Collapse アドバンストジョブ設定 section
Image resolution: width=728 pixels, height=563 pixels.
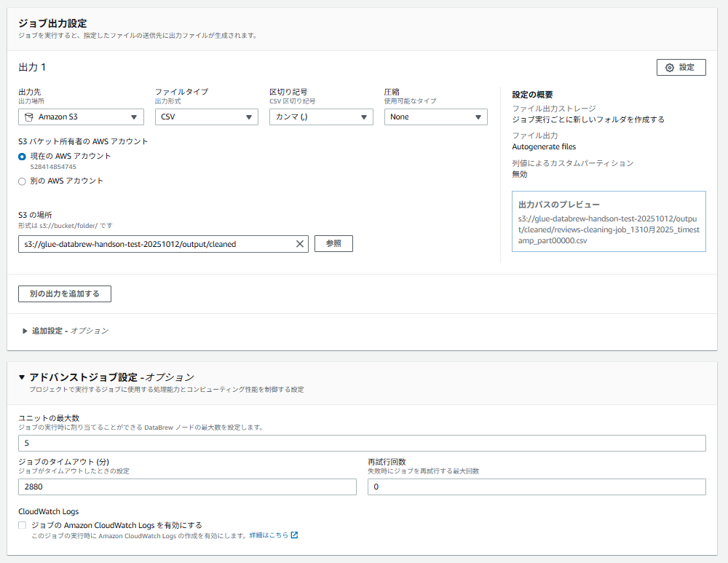click(22, 377)
